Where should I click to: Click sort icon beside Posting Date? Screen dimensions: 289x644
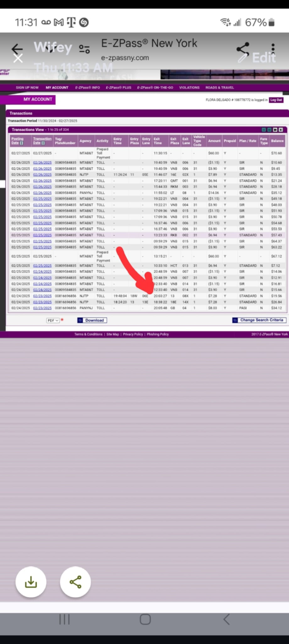pos(21,143)
